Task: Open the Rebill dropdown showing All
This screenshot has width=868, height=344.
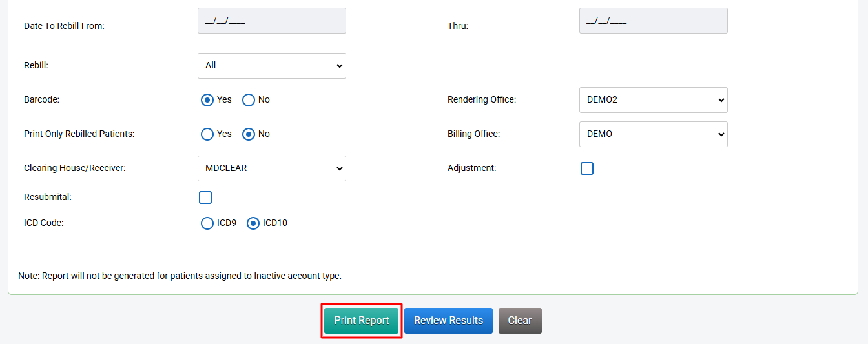Action: coord(271,66)
